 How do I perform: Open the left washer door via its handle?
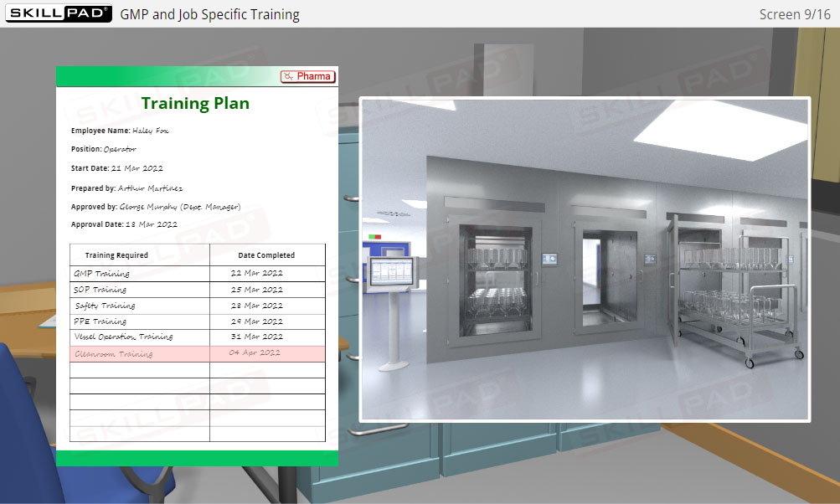click(539, 279)
